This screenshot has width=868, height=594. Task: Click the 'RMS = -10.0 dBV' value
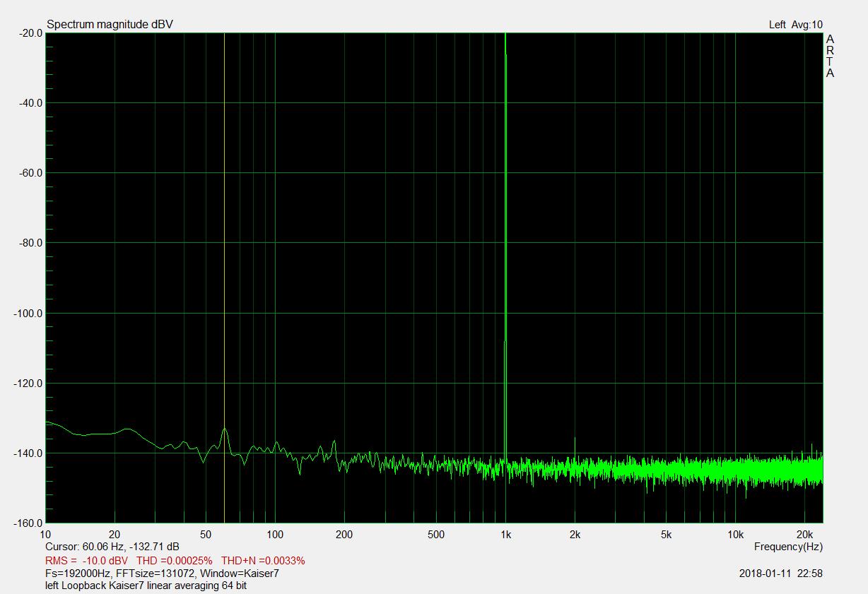86,561
